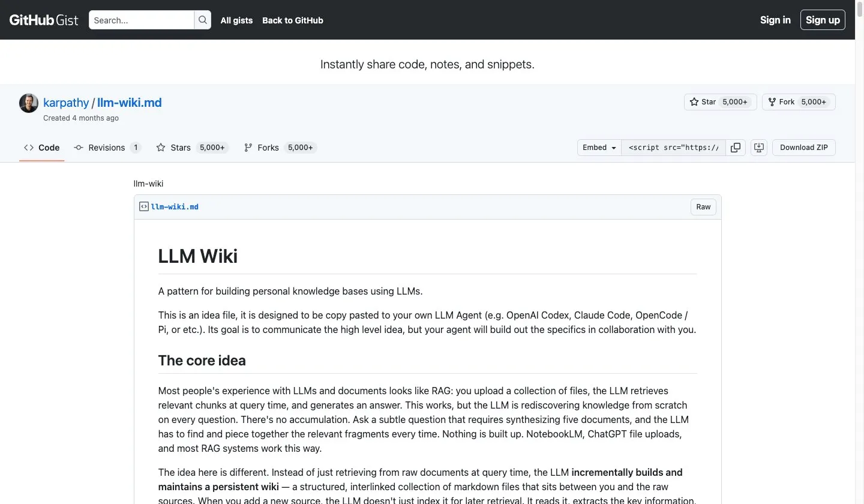
Task: Go Back to GitHub
Action: pyautogui.click(x=293, y=20)
